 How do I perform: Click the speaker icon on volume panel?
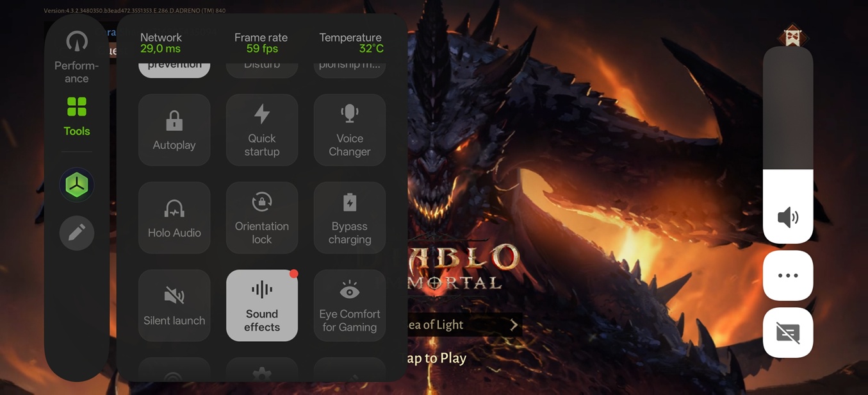coord(787,218)
